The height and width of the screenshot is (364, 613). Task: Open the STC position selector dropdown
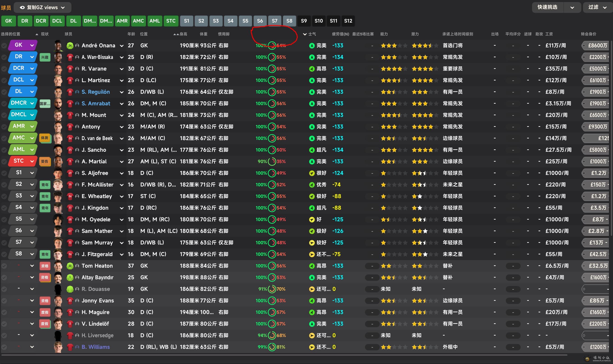click(23, 161)
